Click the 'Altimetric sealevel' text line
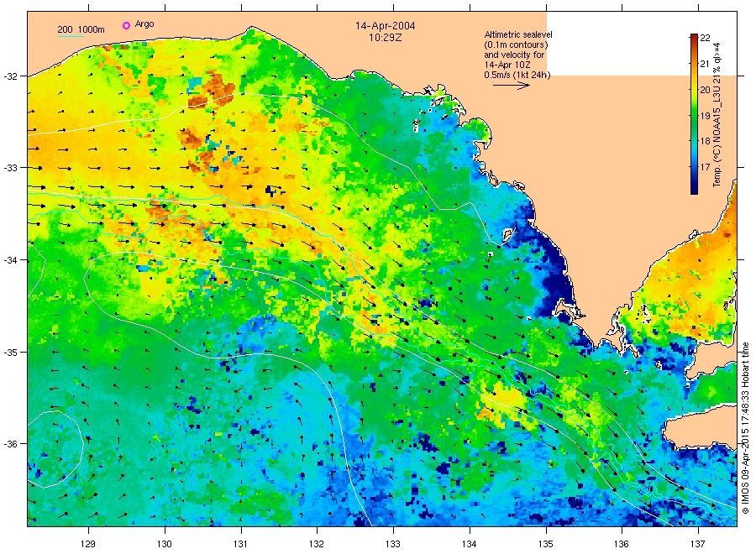Image resolution: width=756 pixels, height=554 pixels. click(x=517, y=34)
